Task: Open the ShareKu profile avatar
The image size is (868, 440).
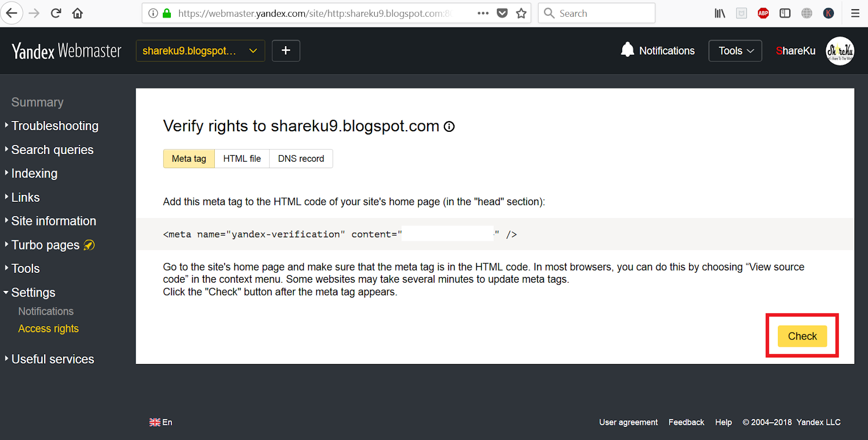Action: click(840, 51)
